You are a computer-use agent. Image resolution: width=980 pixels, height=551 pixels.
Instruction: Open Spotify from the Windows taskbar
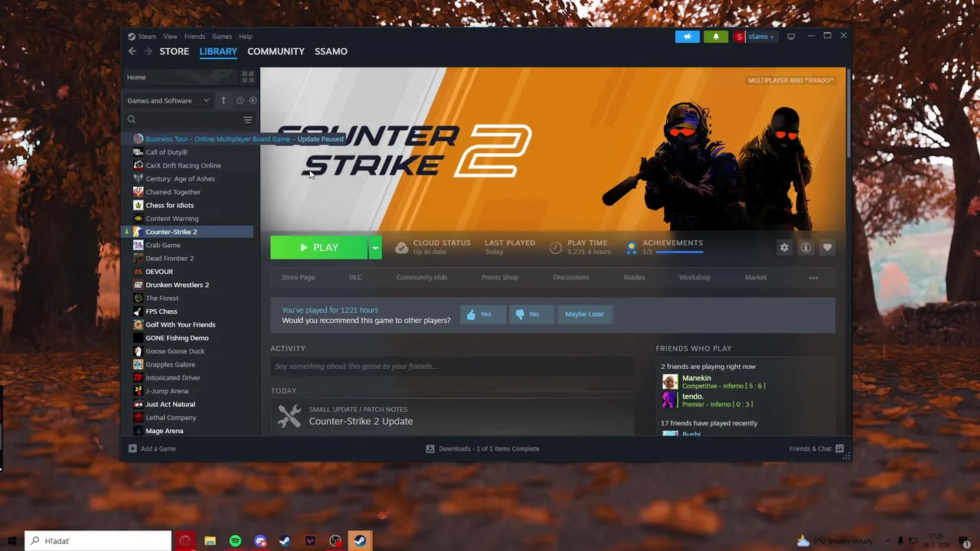(235, 541)
